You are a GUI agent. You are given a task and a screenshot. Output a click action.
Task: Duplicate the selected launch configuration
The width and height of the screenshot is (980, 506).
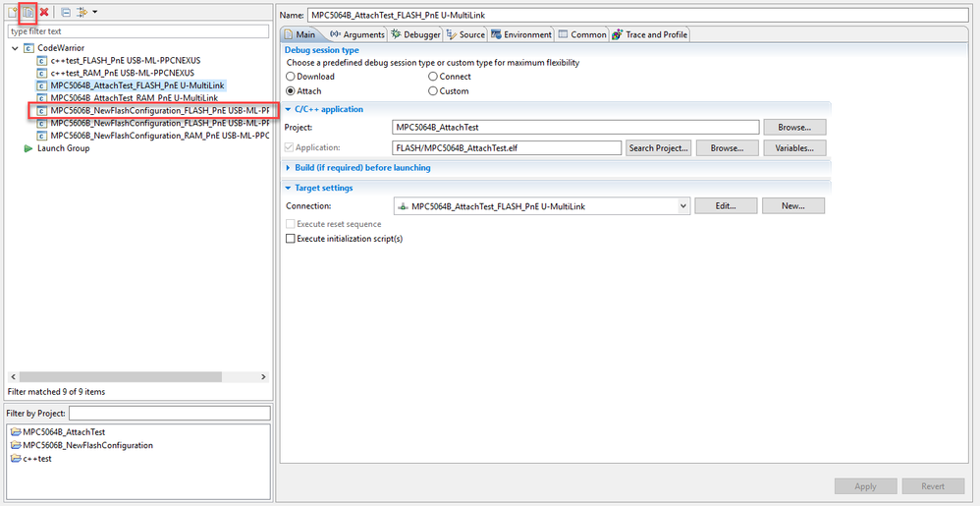[x=27, y=12]
